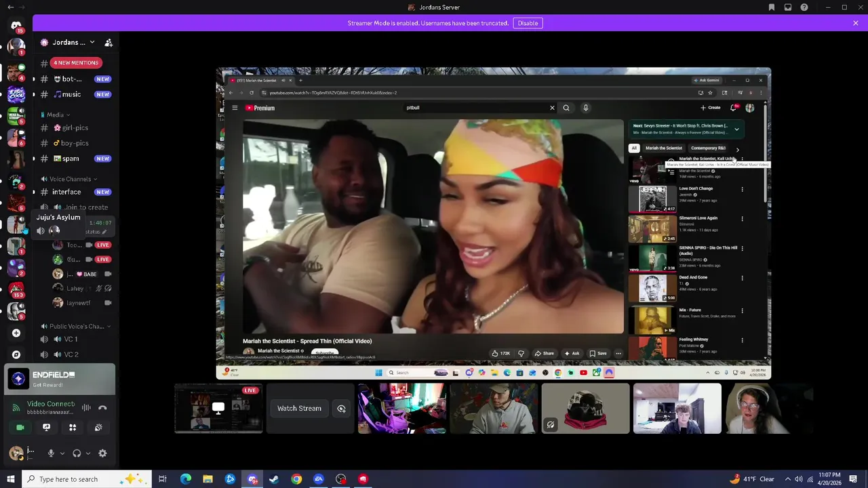The height and width of the screenshot is (488, 868).
Task: Select the purple gaming chair camera tile
Action: (x=402, y=408)
